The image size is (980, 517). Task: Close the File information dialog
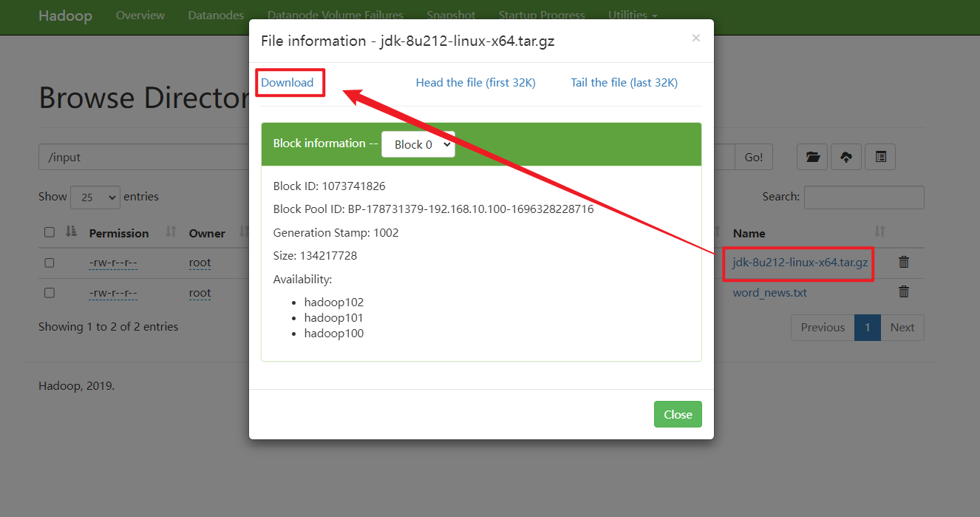pyautogui.click(x=678, y=414)
